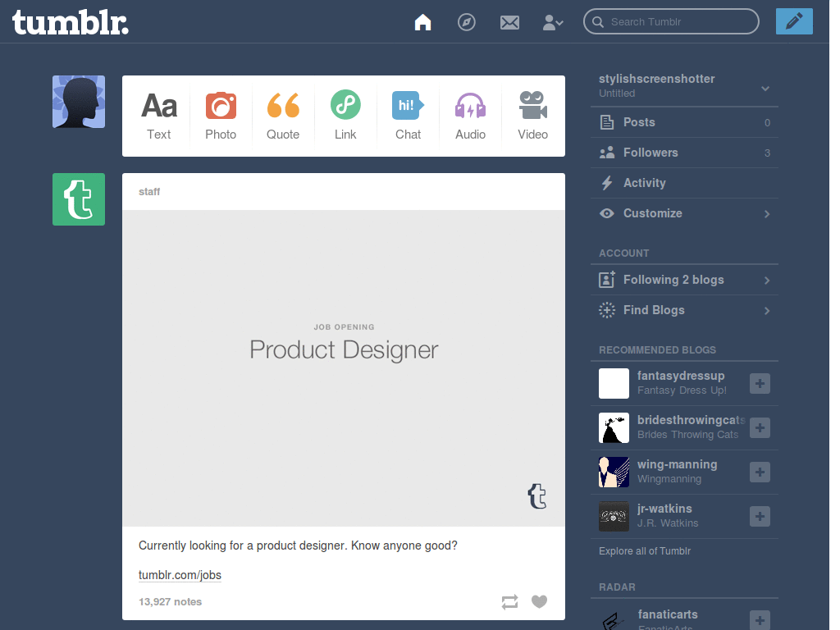The height and width of the screenshot is (630, 840).
Task: Focus the Search Tumblr field
Action: click(671, 21)
